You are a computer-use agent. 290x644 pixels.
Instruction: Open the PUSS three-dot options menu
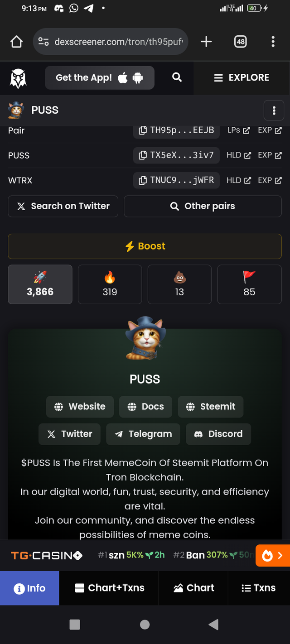[x=274, y=111]
